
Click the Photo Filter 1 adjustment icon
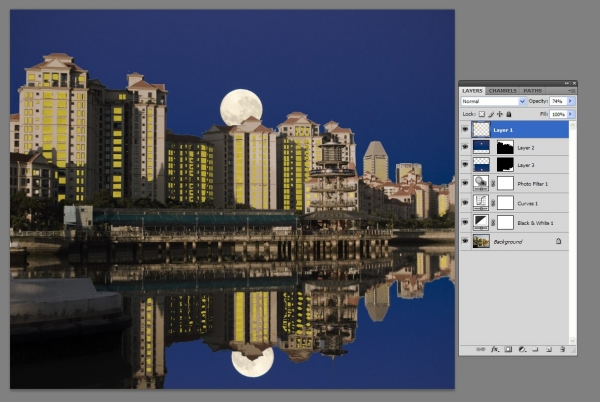pos(481,184)
